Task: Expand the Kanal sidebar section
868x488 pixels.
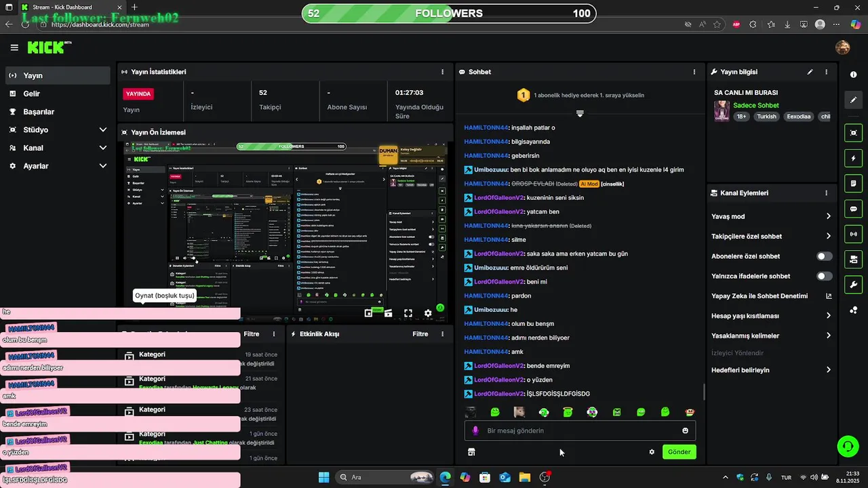Action: (x=103, y=148)
